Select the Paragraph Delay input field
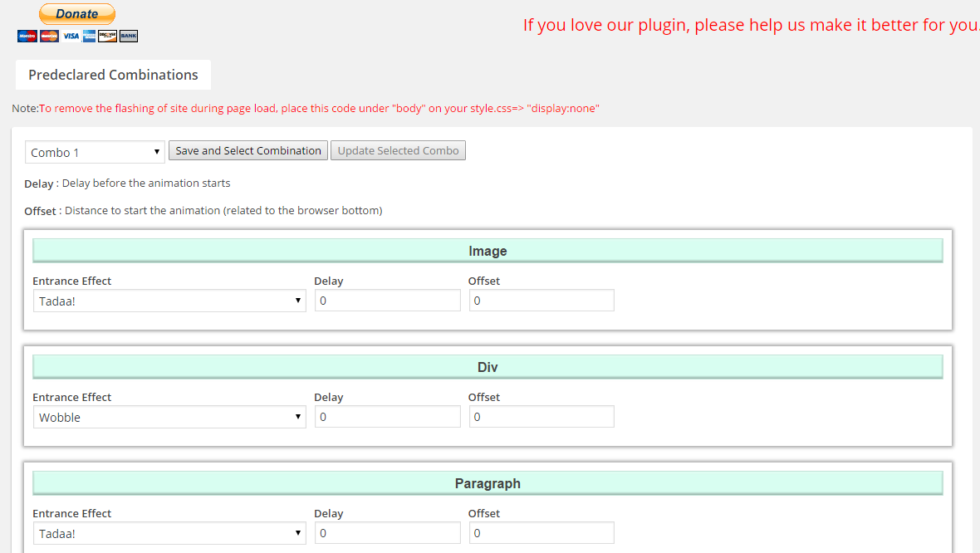980x553 pixels. pos(388,533)
